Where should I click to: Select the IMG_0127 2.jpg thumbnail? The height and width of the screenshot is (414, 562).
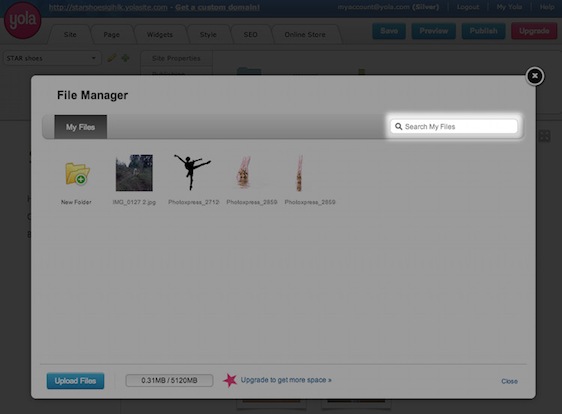[x=134, y=173]
